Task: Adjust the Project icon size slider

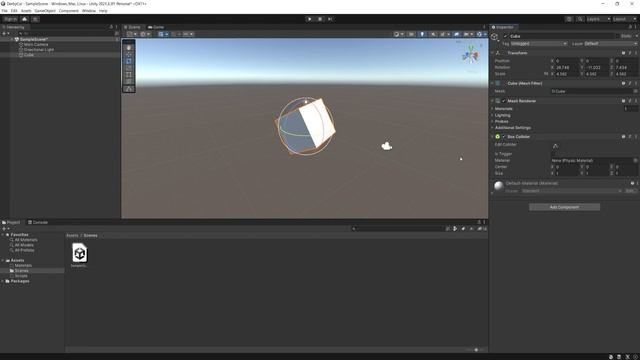Action: (x=476, y=350)
